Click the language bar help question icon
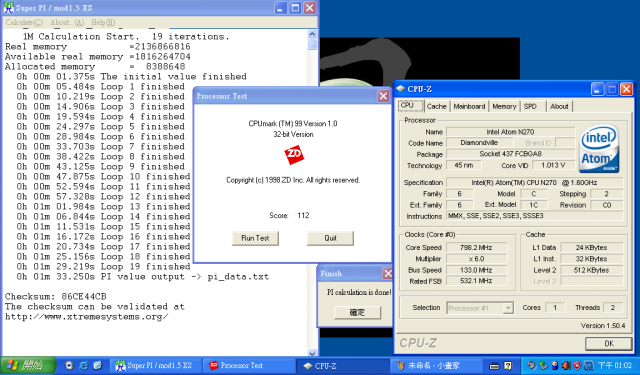This screenshot has height=375, width=640. point(507,366)
